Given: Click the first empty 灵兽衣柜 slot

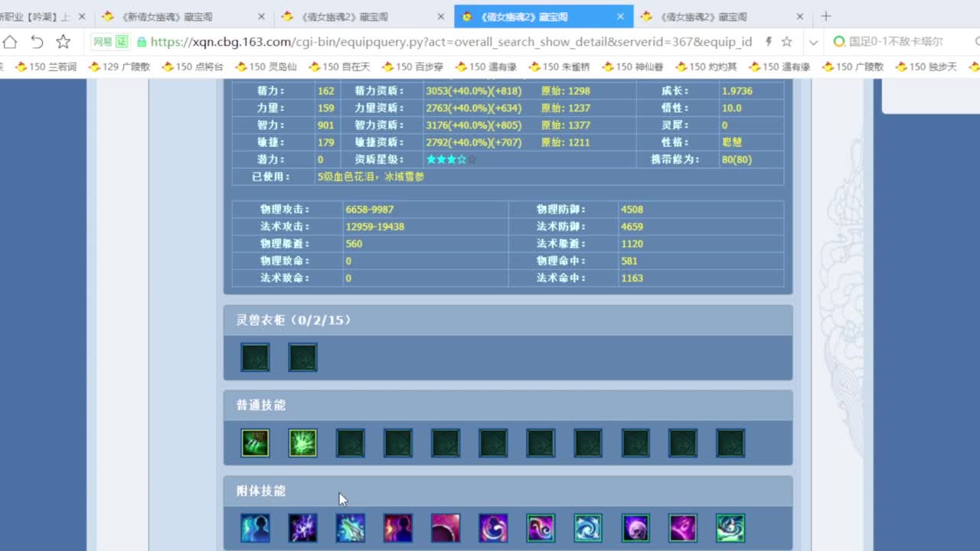Looking at the screenshot, I should click(x=255, y=357).
